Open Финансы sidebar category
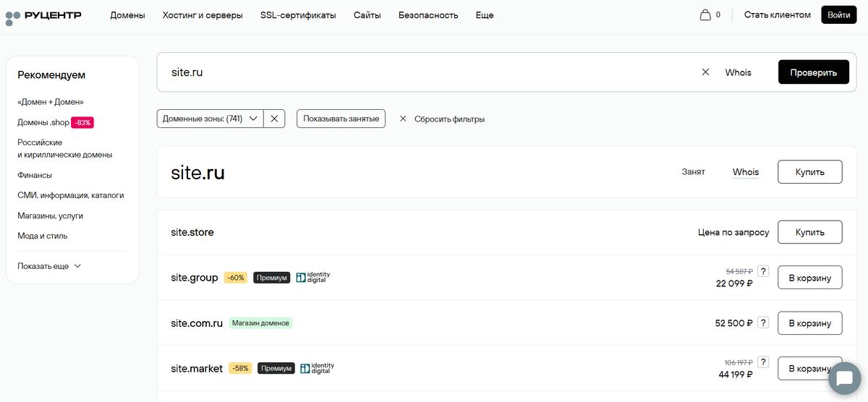The image size is (868, 402). [x=35, y=175]
